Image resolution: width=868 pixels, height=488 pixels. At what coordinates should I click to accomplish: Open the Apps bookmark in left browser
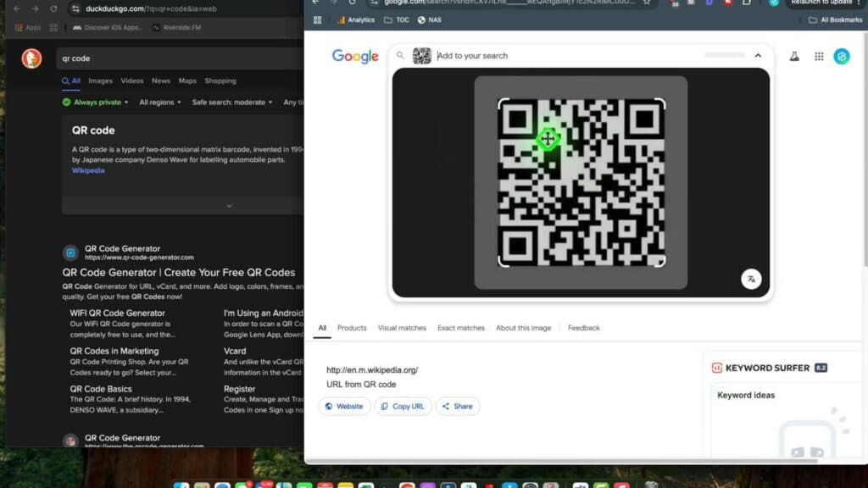[x=28, y=27]
